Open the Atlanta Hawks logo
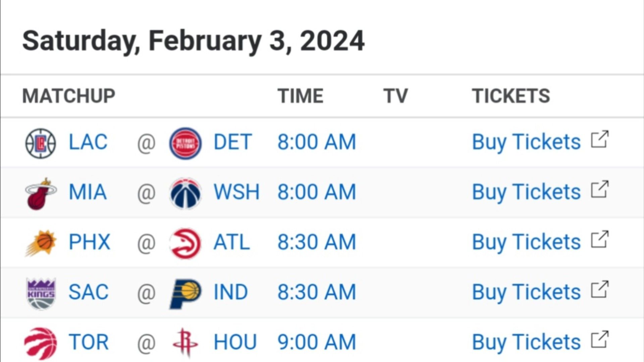The height and width of the screenshot is (362, 644). point(185,243)
